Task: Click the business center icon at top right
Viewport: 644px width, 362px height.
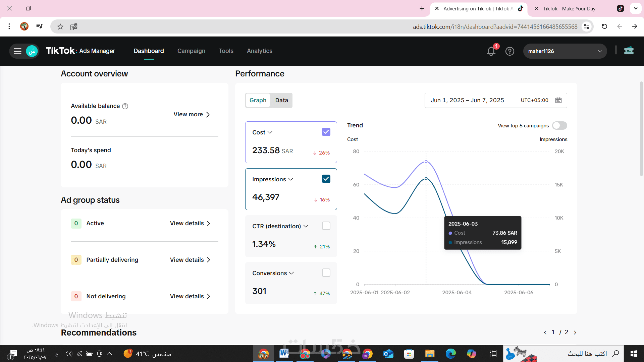Action: click(629, 51)
